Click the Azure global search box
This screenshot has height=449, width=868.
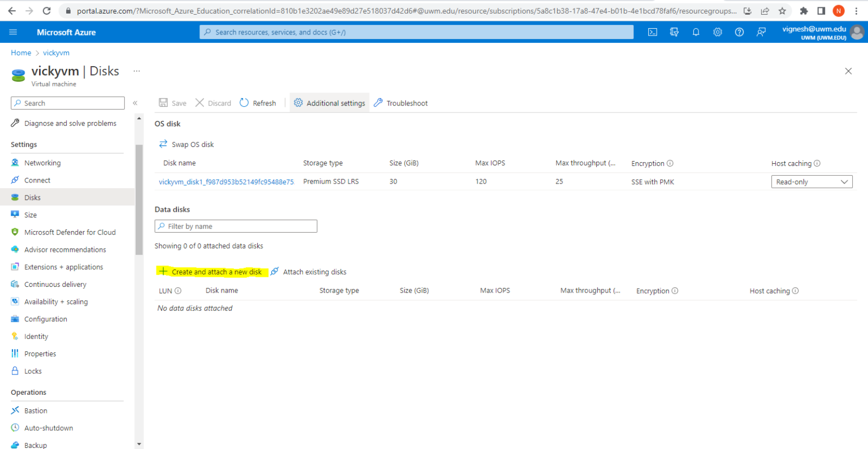click(x=416, y=32)
